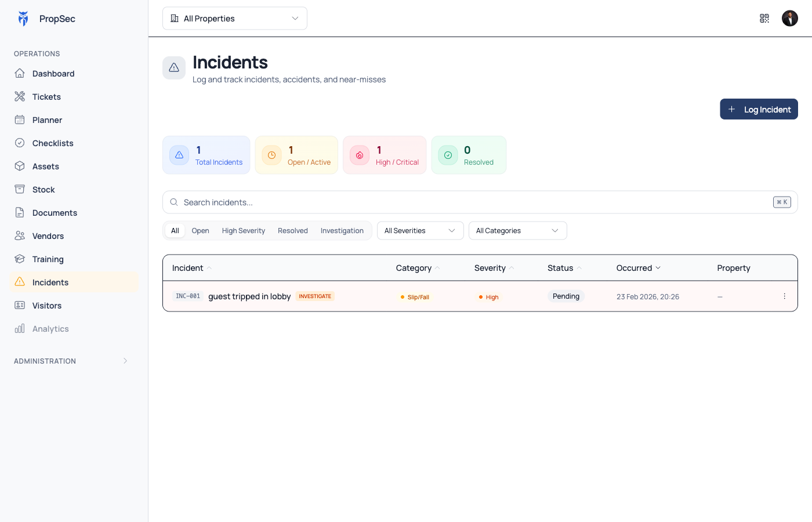
Task: Click the Incidents warning triangle sidebar icon
Action: tap(20, 282)
